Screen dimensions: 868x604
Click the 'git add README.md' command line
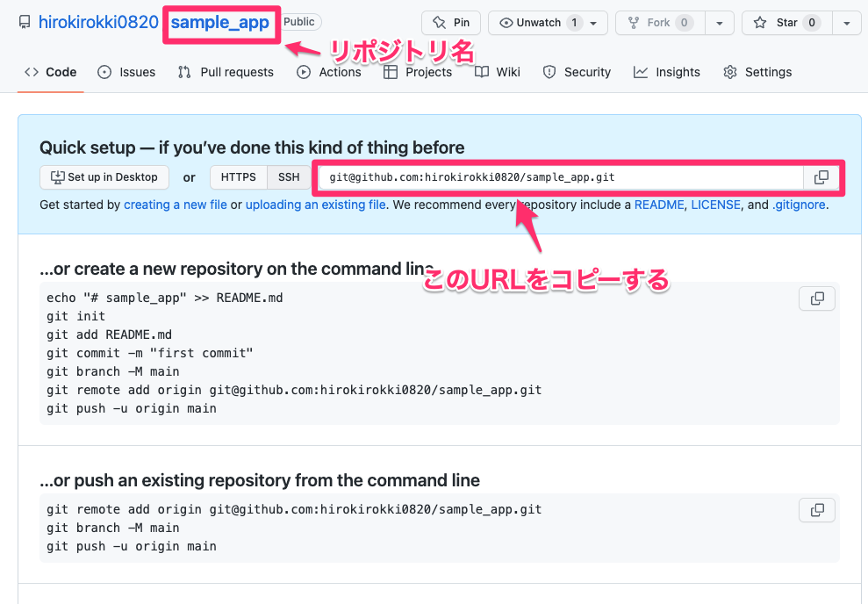tap(109, 335)
